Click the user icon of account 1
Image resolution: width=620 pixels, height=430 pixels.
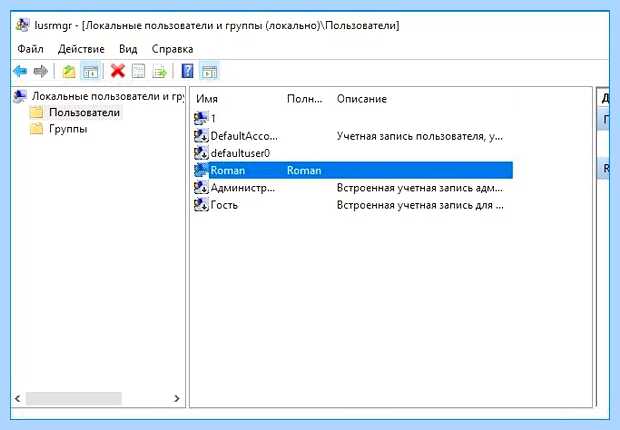coord(201,118)
